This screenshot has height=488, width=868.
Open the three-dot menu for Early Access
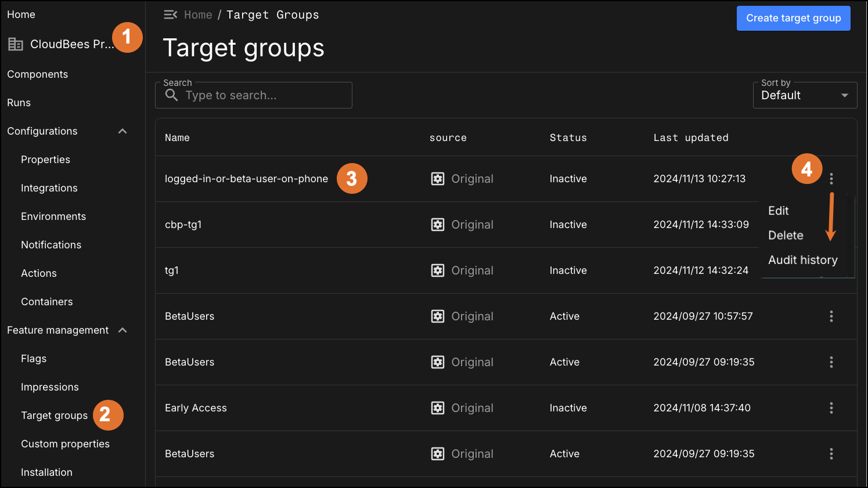[831, 408]
